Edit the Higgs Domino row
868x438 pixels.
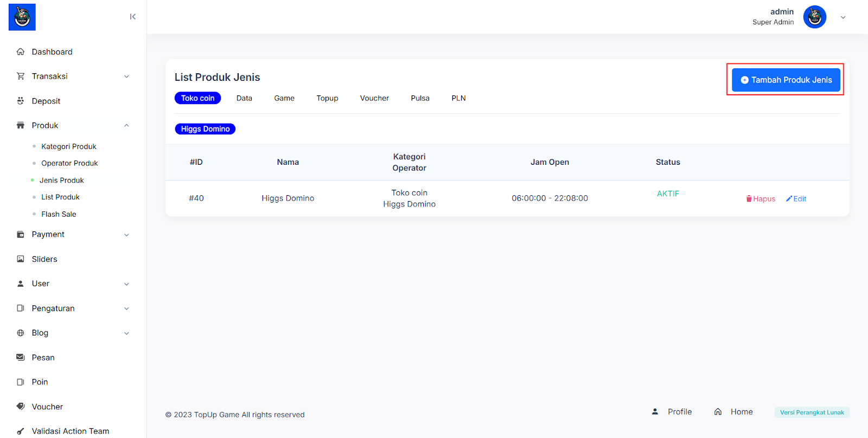tap(796, 199)
